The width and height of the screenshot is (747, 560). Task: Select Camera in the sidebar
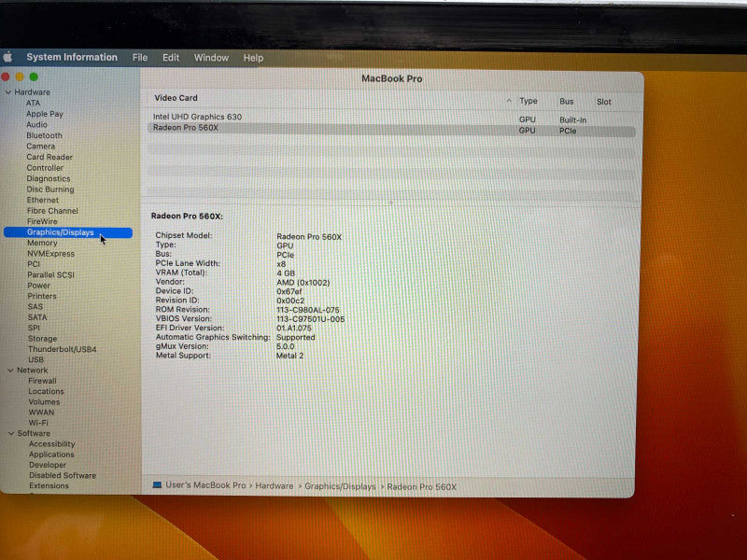(x=41, y=147)
